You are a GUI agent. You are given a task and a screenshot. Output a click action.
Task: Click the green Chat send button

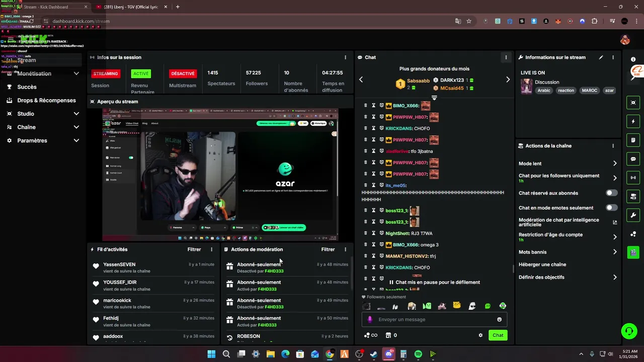click(x=498, y=335)
